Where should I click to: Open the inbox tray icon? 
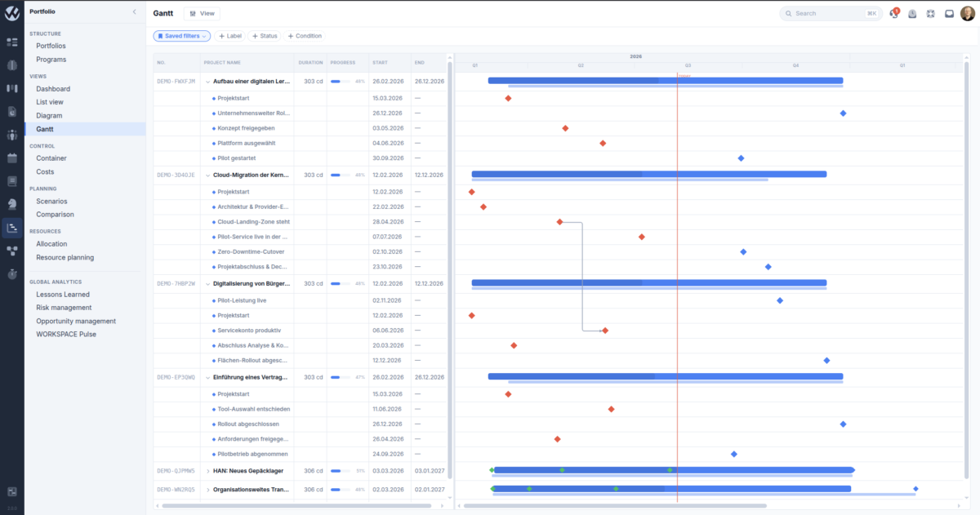click(949, 14)
